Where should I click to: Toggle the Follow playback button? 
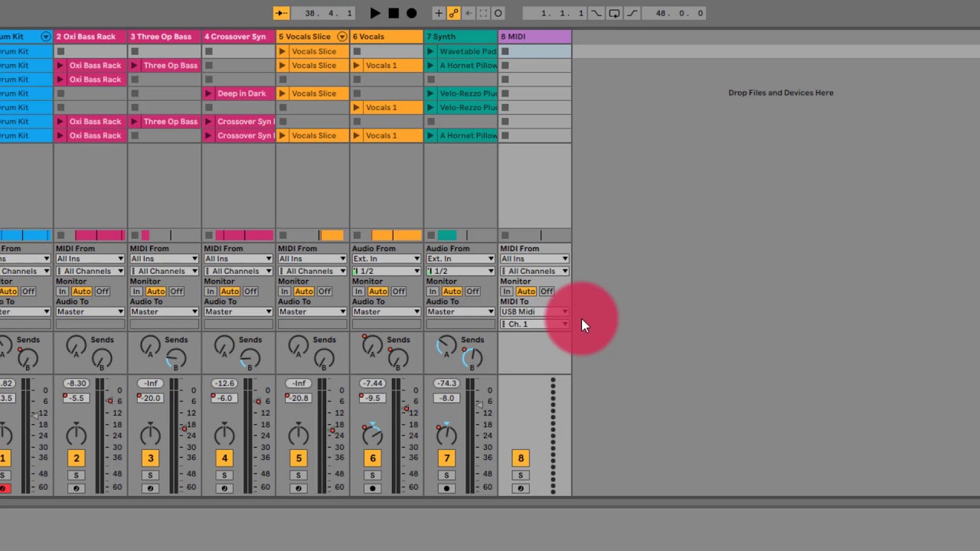pos(281,13)
